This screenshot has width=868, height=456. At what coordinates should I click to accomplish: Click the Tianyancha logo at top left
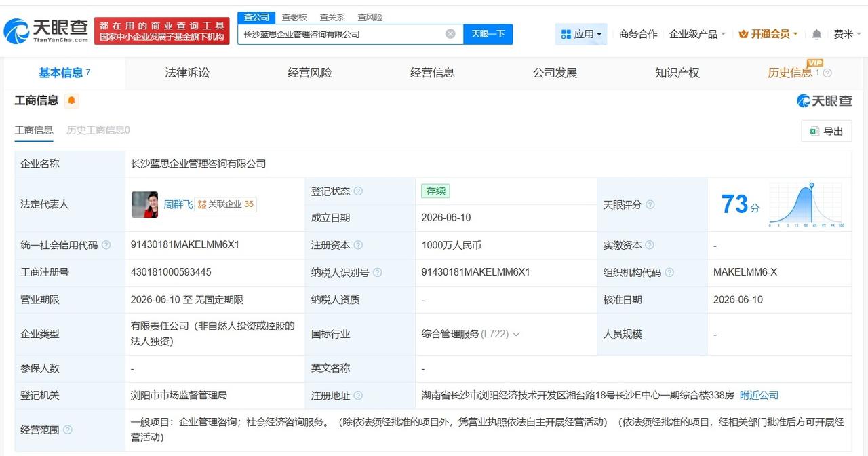46,31
